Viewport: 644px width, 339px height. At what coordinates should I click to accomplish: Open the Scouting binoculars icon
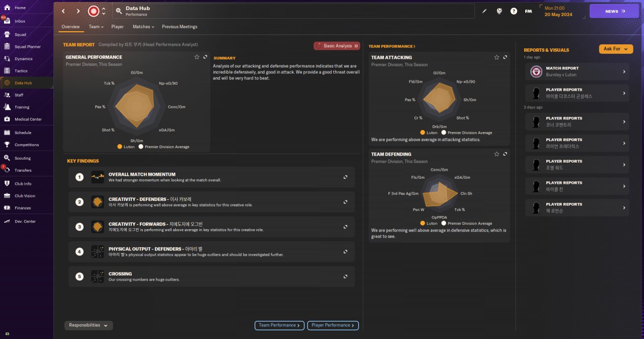pyautogui.click(x=7, y=158)
